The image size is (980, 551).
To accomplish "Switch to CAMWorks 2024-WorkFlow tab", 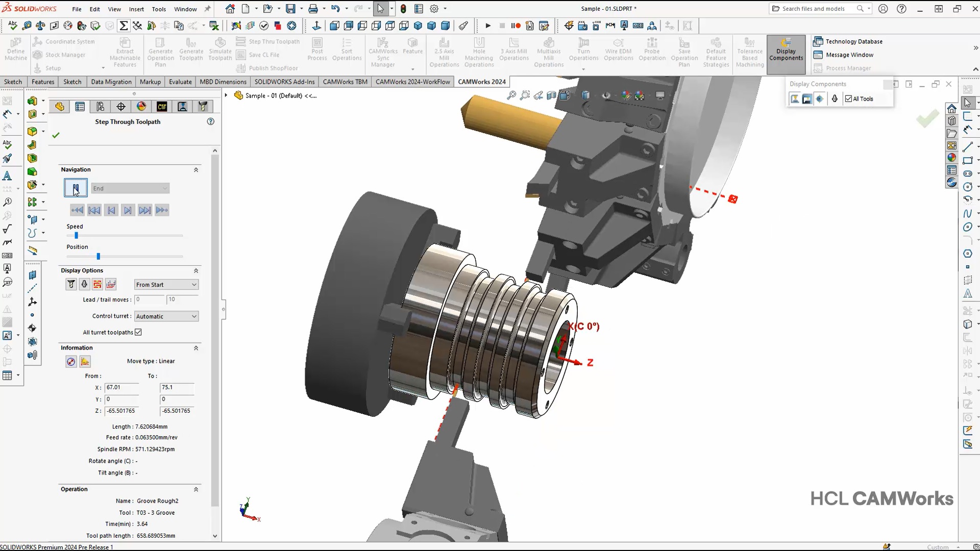I will pyautogui.click(x=413, y=82).
